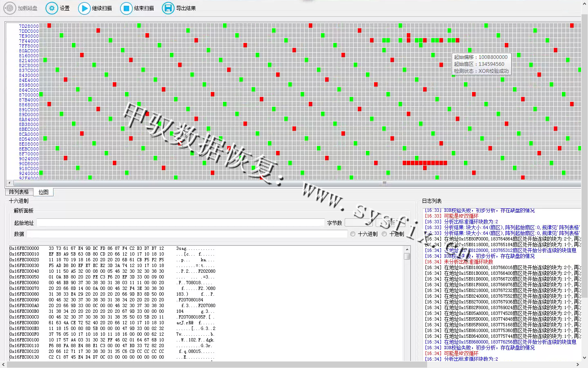
Task: Click hex row 0x16FEC00060
Action: click(112, 283)
